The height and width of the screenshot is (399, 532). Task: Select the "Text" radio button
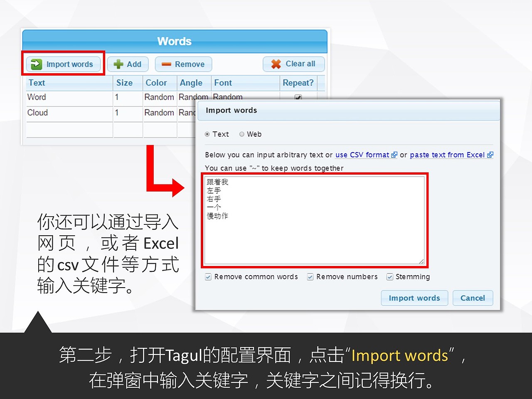[x=207, y=134]
